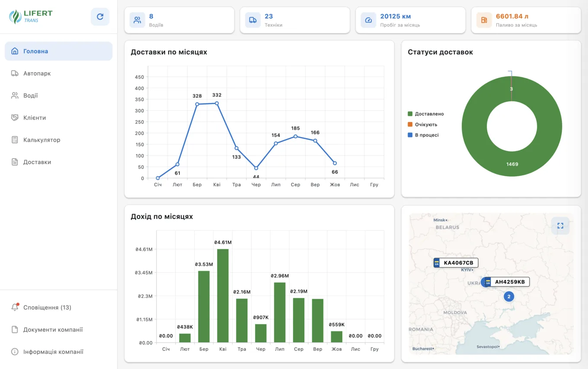
Task: Open Сповіщення (13) notifications
Action: click(58, 307)
